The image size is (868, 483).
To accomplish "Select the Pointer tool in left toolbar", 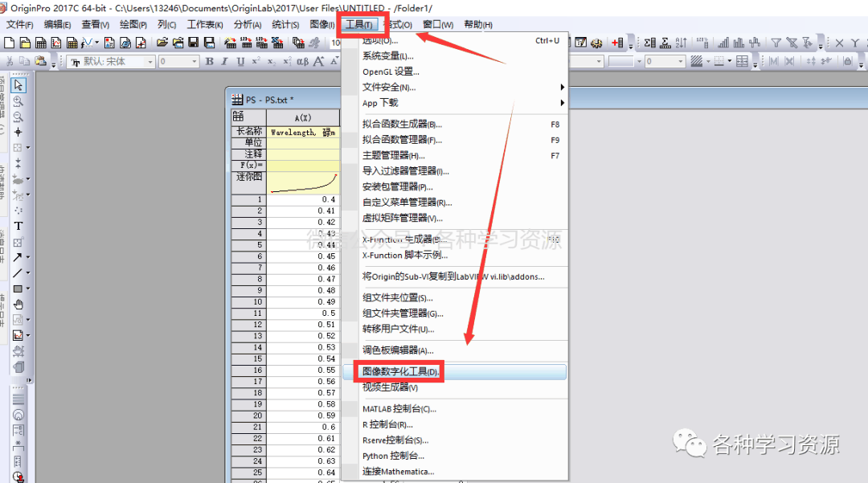I will [x=18, y=84].
